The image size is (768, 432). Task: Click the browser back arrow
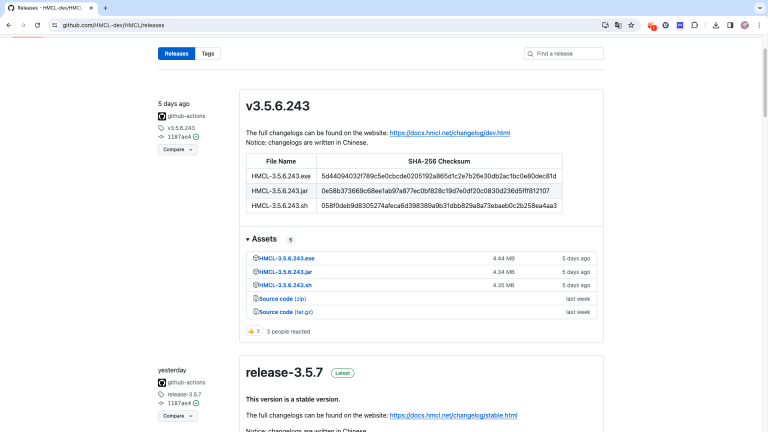click(x=9, y=24)
